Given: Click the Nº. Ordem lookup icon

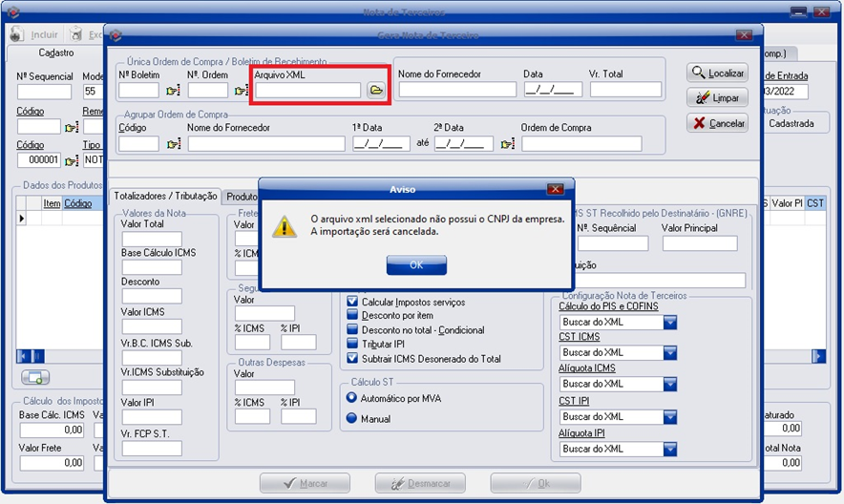Looking at the screenshot, I should [x=239, y=91].
